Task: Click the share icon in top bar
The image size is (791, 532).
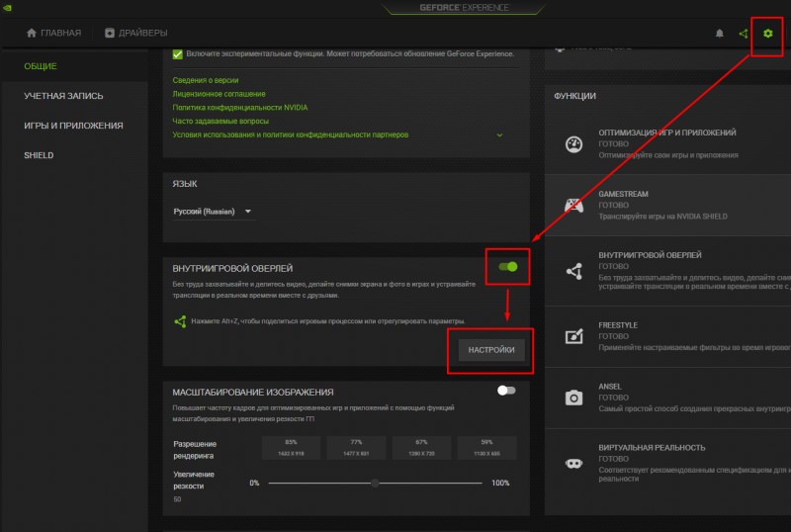Action: pyautogui.click(x=744, y=34)
